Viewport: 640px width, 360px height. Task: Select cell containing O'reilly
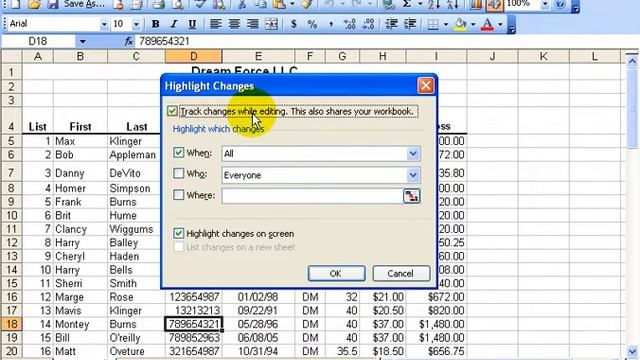coord(136,338)
